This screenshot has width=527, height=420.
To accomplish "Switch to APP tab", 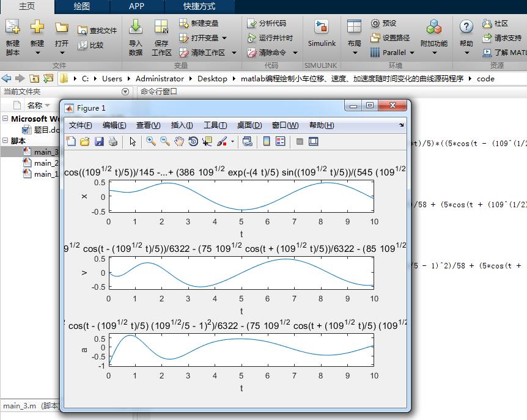I will click(x=136, y=6).
